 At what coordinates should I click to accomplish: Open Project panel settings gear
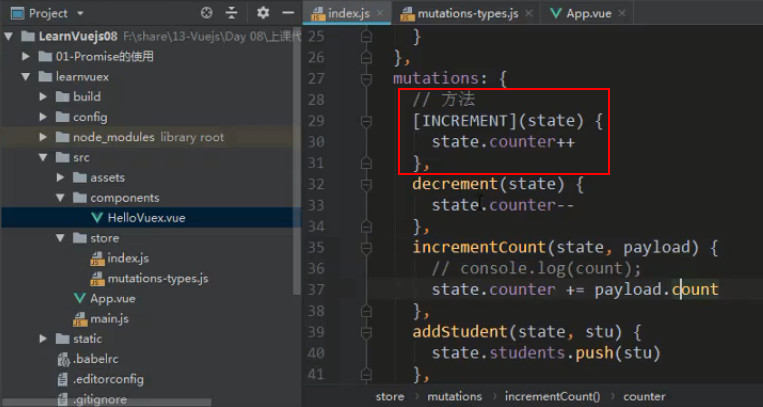coord(263,13)
